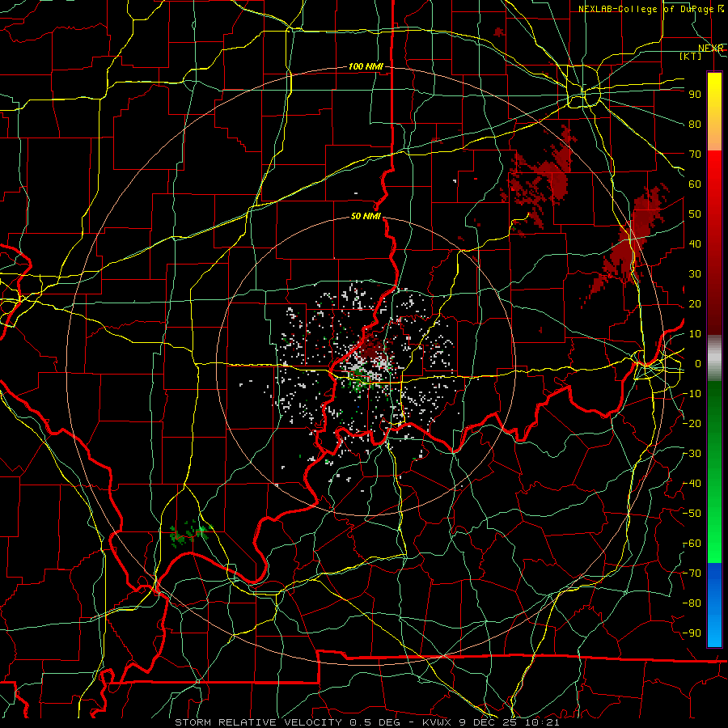Screen dimensions: 728x728
Task: Select the 50 value on the velocity scale
Action: [x=695, y=214]
